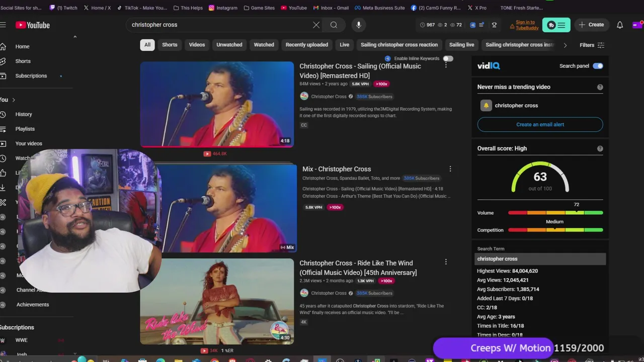644x362 pixels.
Task: Click the overall score 63 gauge
Action: pyautogui.click(x=540, y=177)
